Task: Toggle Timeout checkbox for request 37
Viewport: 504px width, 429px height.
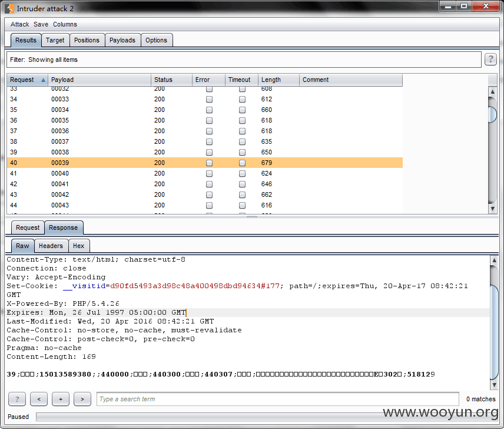Action: (242, 131)
